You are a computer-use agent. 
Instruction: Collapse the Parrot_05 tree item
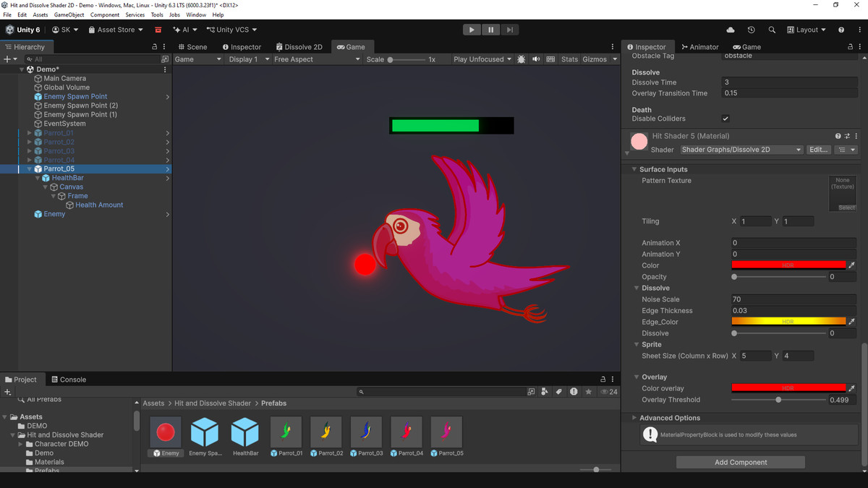click(x=30, y=169)
